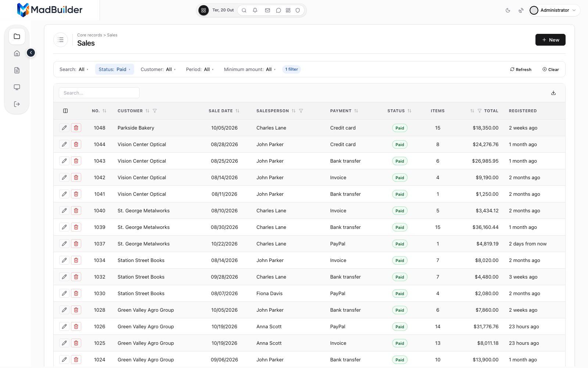Open Administrator user menu

[x=555, y=10]
